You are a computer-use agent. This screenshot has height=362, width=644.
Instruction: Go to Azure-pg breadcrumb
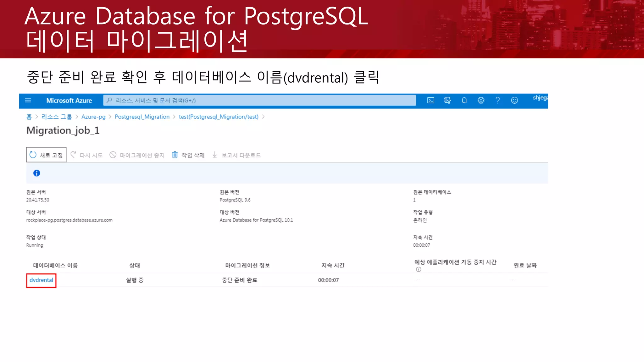coord(93,117)
